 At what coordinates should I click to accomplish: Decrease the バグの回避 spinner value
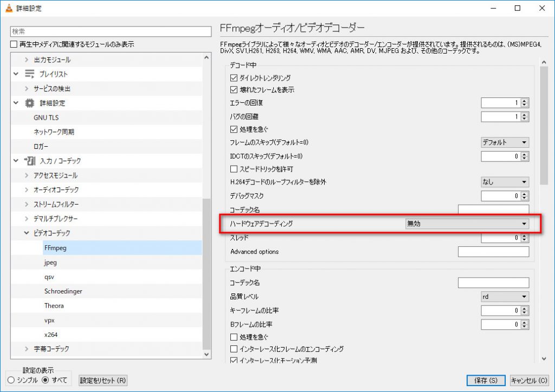525,119
